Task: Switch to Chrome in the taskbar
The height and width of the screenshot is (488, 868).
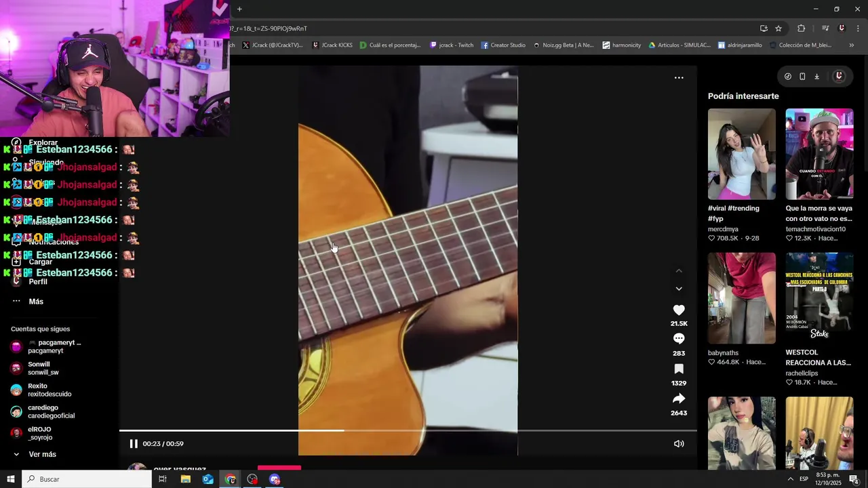Action: (x=231, y=479)
